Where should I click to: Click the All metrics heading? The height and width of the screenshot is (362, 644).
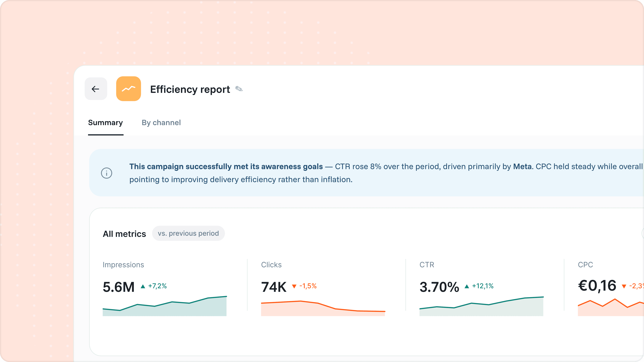(x=124, y=234)
